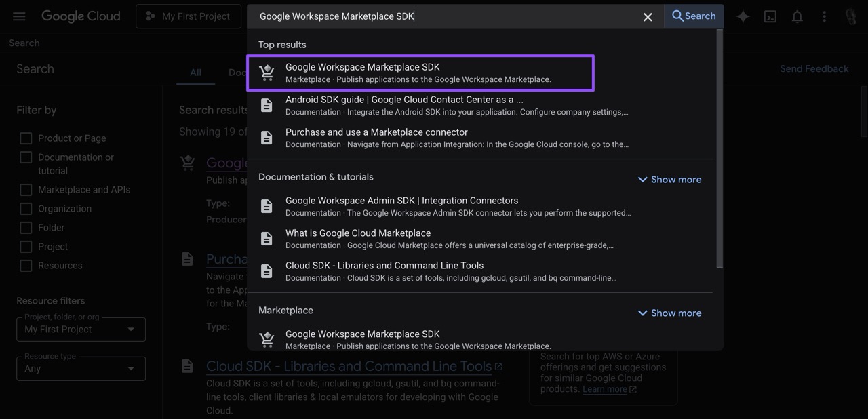Click the Google Cloud logo
868x419 pixels.
(x=81, y=16)
